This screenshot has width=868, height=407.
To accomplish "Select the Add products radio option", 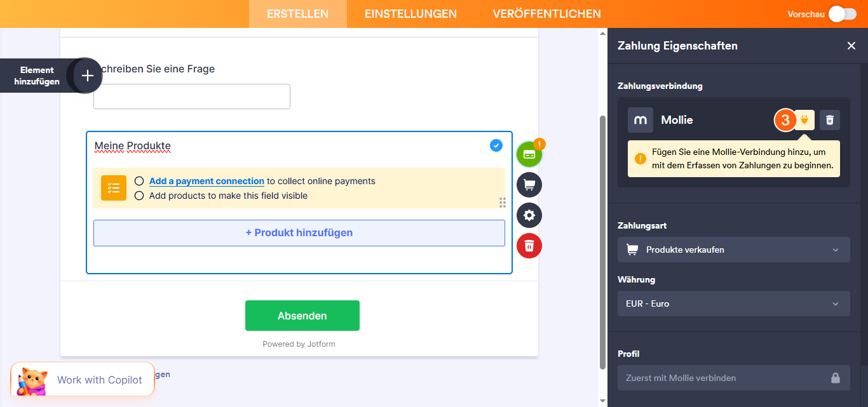I will (x=139, y=195).
